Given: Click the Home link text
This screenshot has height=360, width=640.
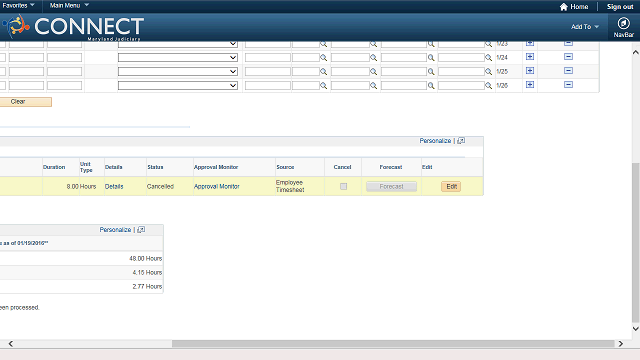Looking at the screenshot, I should pos(579,7).
